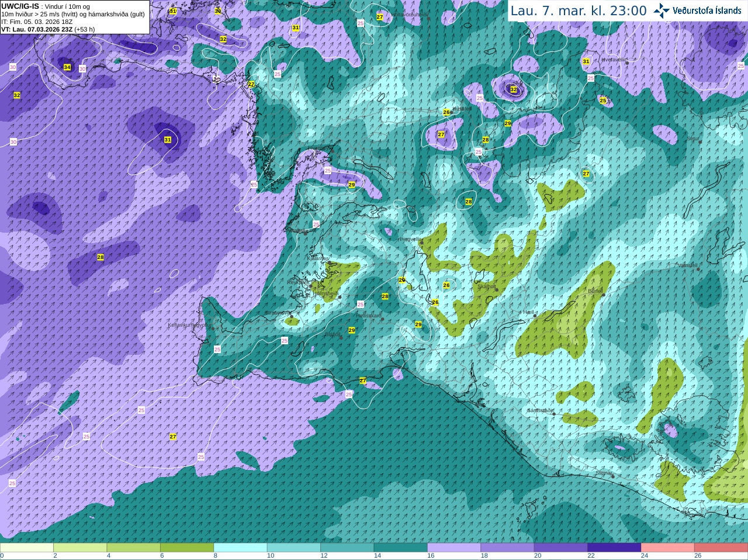Click the Vatnsfell station label
This screenshot has width=748, height=560.
click(688, 265)
